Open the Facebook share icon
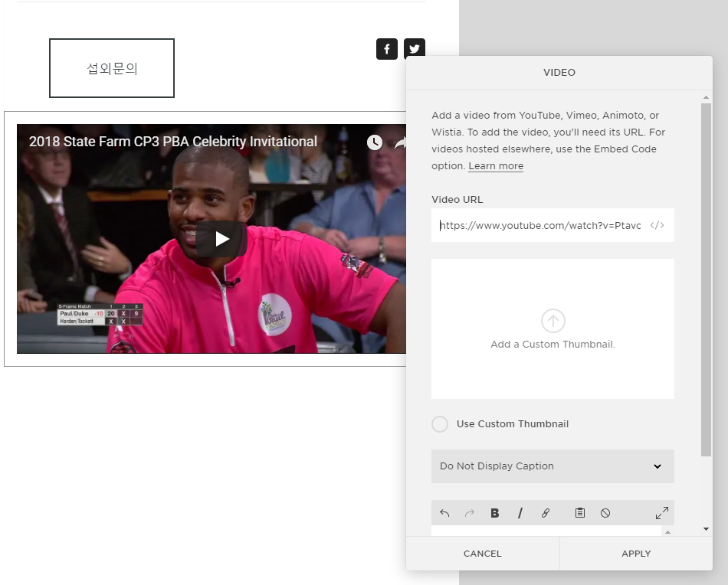This screenshot has height=585, width=728. pyautogui.click(x=387, y=49)
